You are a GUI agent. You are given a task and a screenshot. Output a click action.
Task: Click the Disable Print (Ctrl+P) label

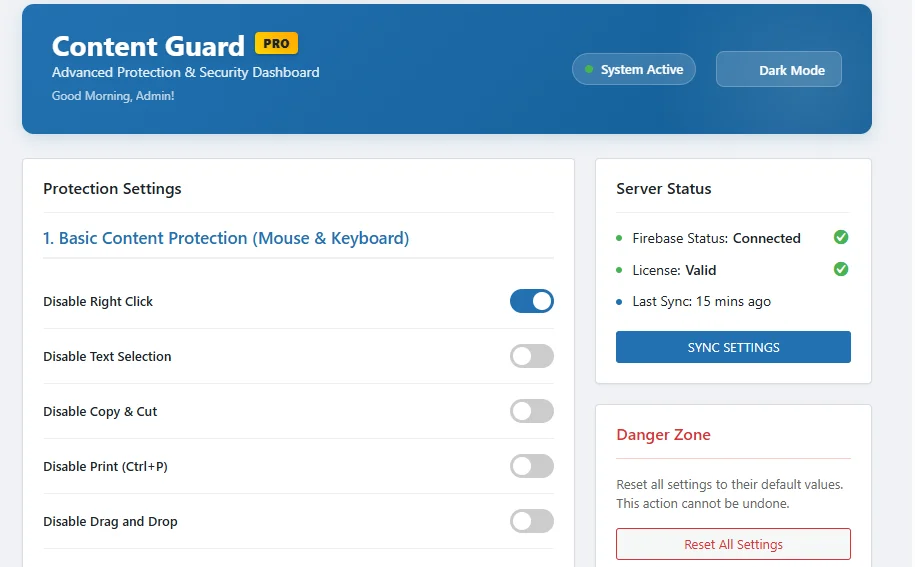106,467
